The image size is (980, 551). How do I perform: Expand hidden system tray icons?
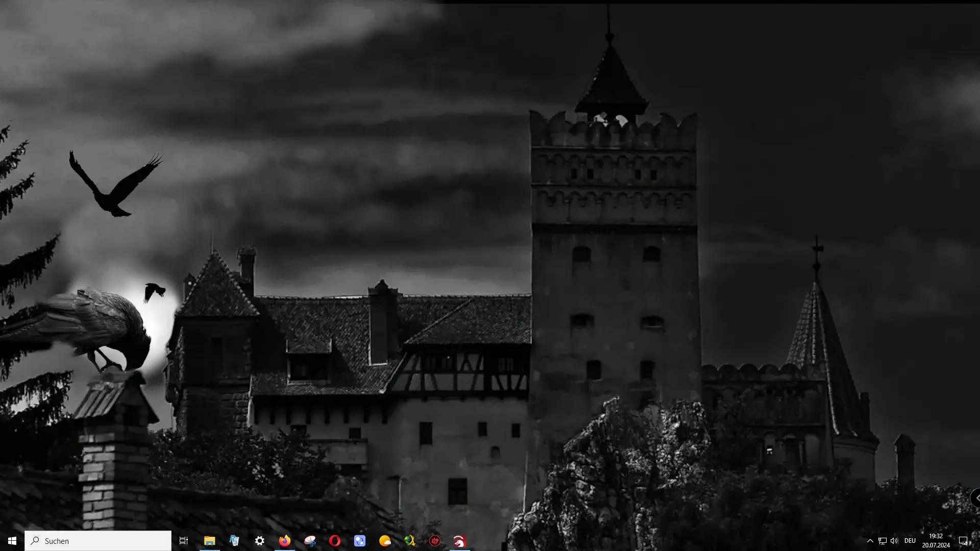[x=870, y=541]
